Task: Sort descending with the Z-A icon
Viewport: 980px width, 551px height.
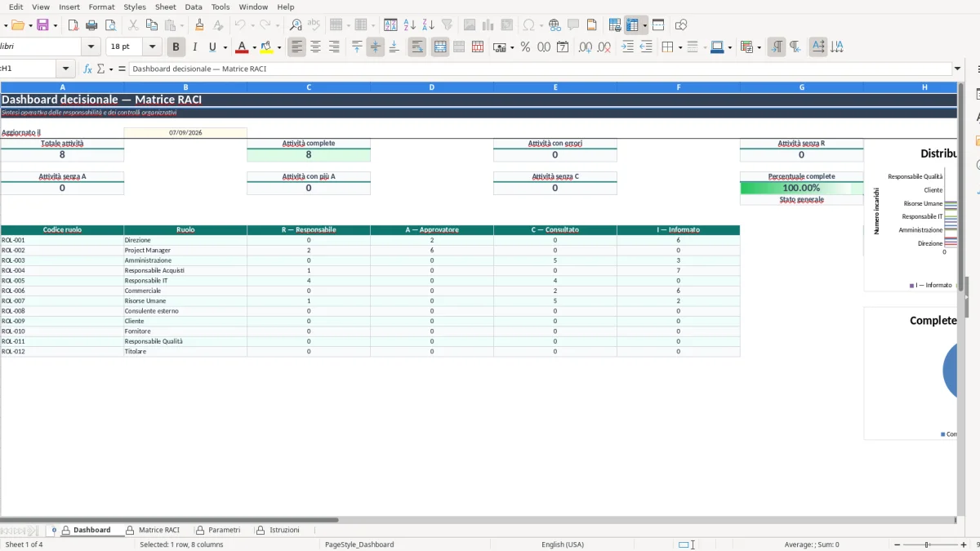Action: (x=428, y=25)
